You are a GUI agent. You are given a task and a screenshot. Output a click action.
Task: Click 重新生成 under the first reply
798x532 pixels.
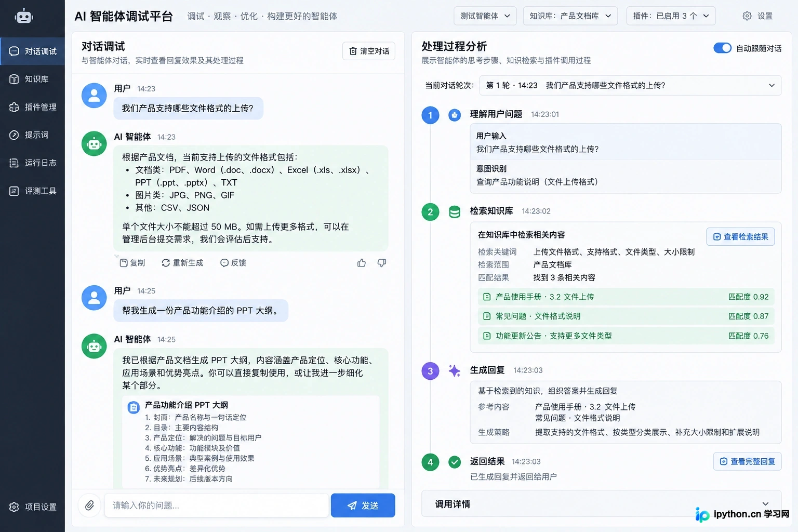click(182, 263)
